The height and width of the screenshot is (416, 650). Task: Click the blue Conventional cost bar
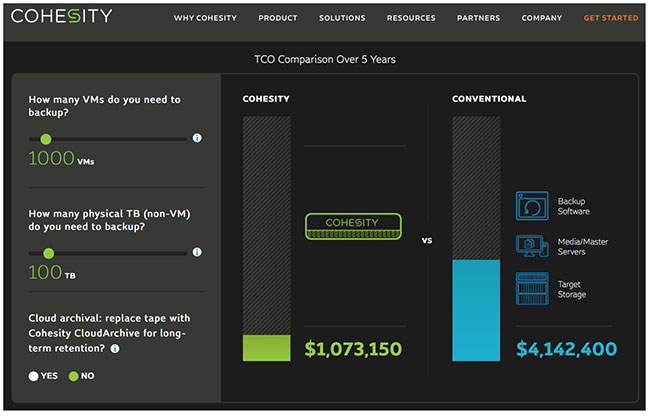[x=476, y=310]
